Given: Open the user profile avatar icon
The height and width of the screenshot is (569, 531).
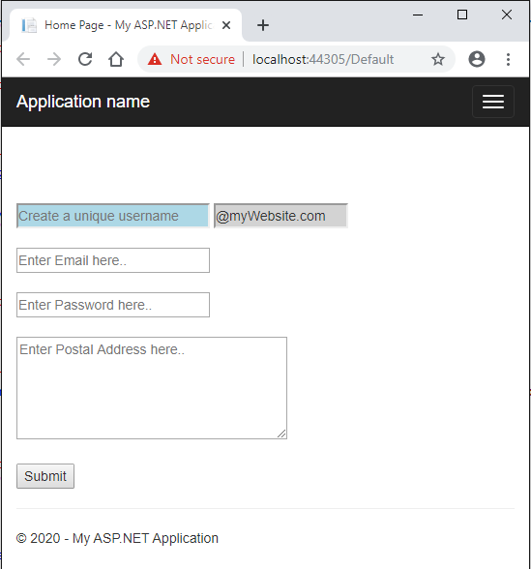Looking at the screenshot, I should pos(477,59).
